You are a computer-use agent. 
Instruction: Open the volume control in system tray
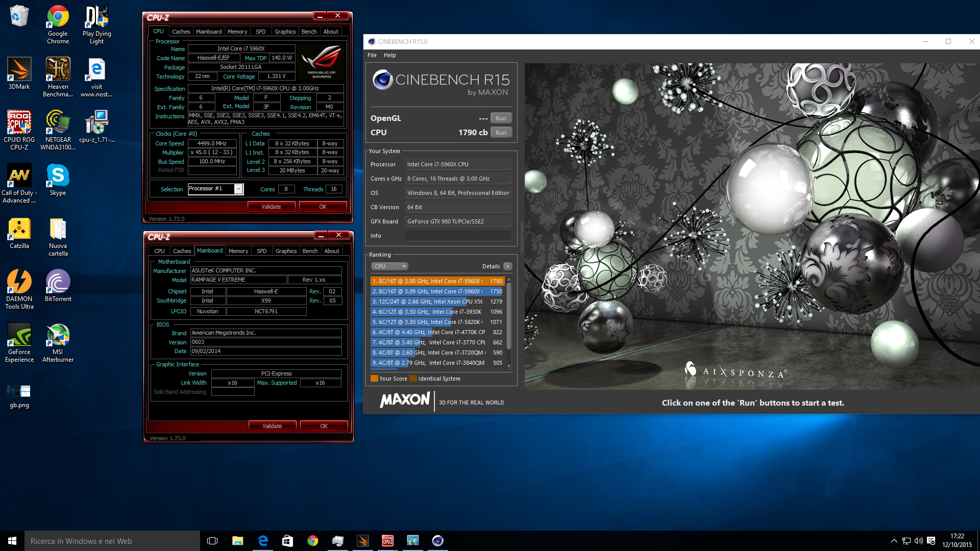[918, 541]
